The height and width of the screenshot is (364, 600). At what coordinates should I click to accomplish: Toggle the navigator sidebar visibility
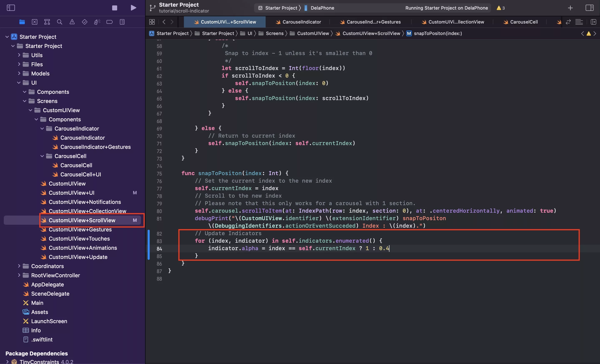pos(11,8)
